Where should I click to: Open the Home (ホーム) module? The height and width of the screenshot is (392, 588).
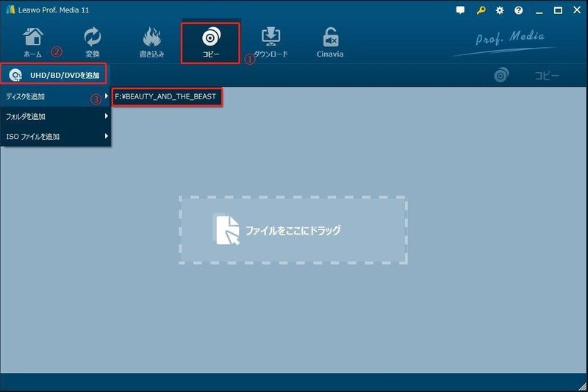pos(33,43)
